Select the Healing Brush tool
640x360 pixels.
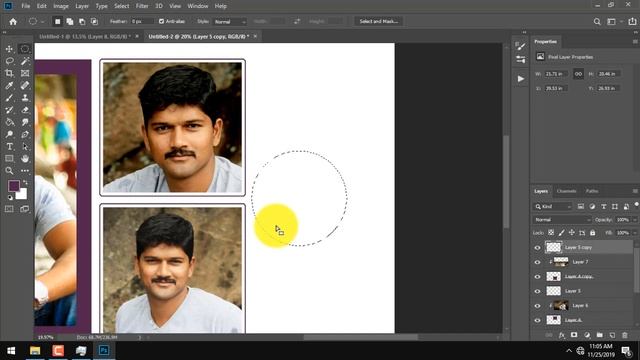click(25, 86)
